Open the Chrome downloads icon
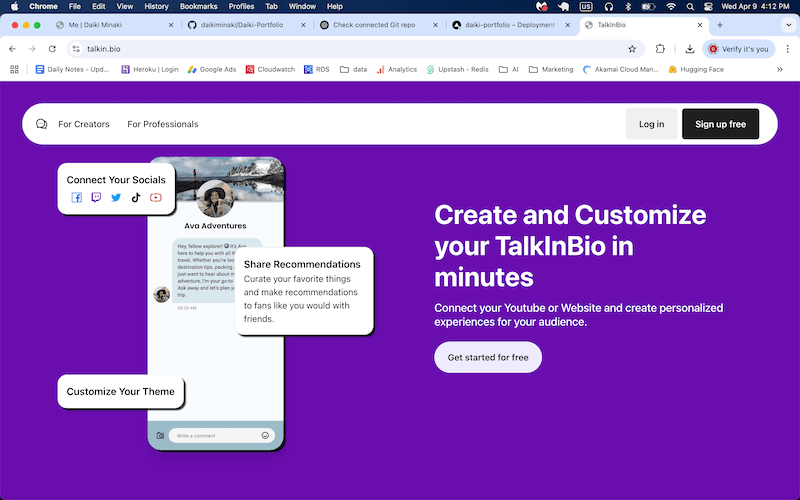Viewport: 800px width, 500px height. pos(690,49)
